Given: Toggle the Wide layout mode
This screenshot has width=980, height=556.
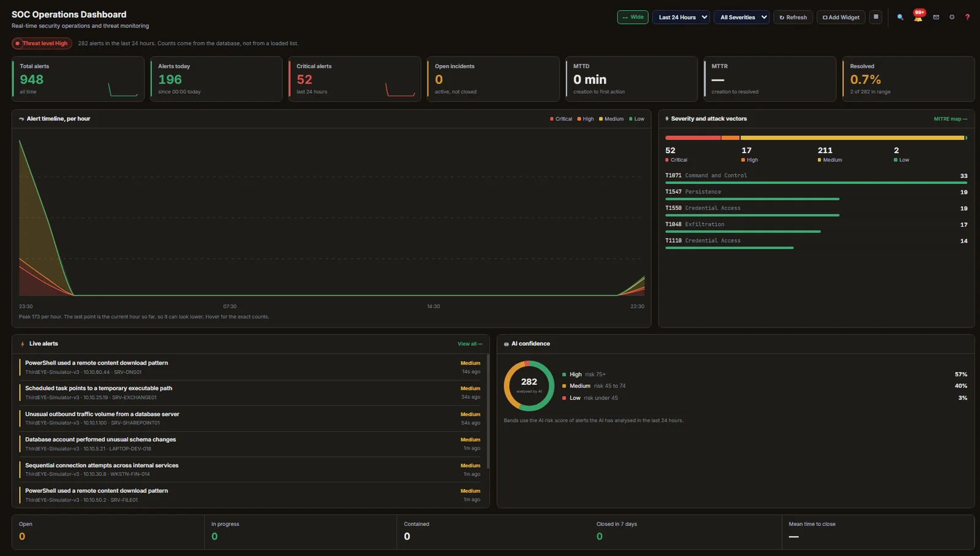Looking at the screenshot, I should tap(633, 17).
